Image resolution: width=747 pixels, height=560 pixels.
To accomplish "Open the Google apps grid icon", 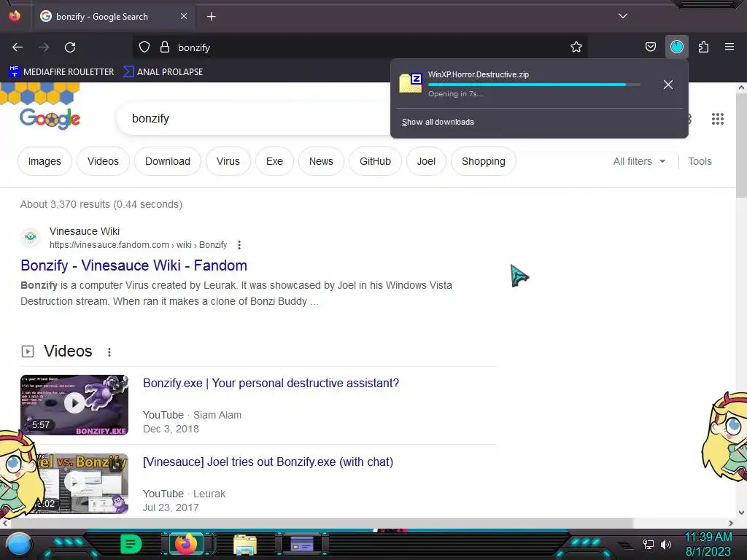I will 718,119.
